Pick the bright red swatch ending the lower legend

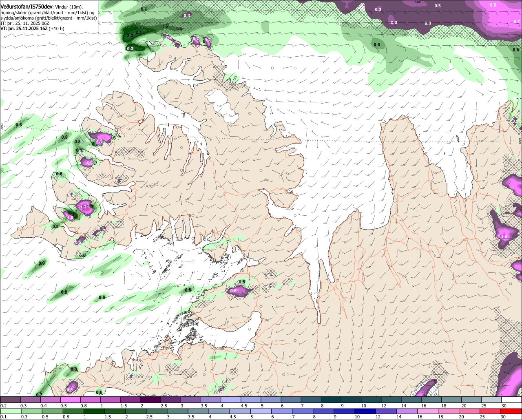pyautogui.click(x=512, y=411)
